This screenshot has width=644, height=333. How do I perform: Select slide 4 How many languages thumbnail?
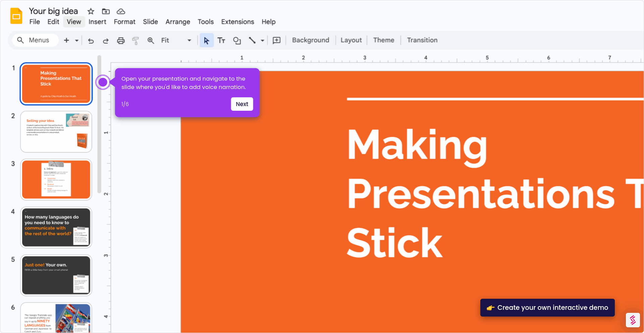pyautogui.click(x=56, y=227)
